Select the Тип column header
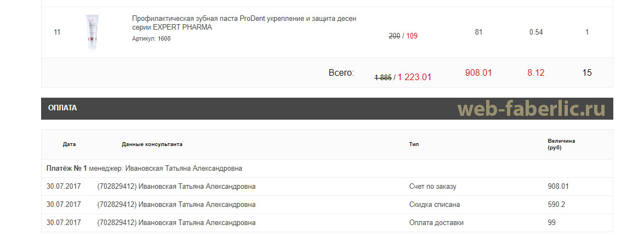The height and width of the screenshot is (236, 644). 414,144
